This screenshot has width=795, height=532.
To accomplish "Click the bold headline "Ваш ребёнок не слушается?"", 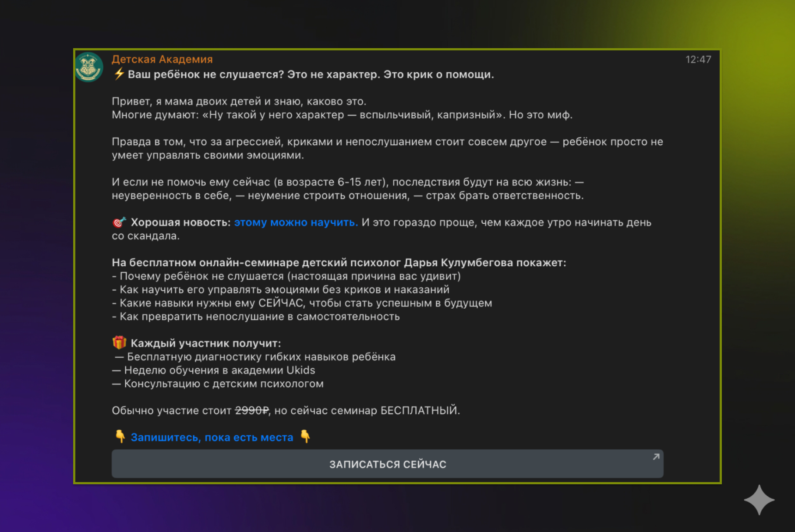I will [206, 74].
